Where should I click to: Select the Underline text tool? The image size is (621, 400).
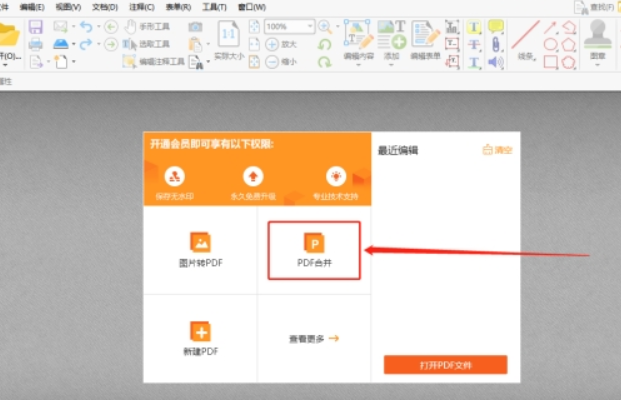click(x=474, y=62)
